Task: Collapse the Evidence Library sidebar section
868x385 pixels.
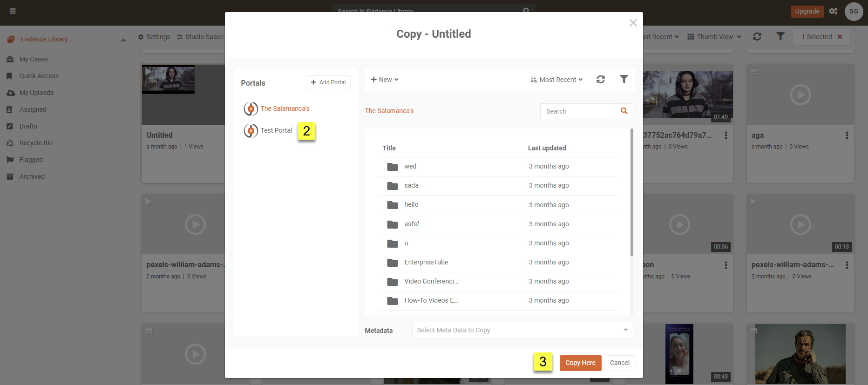Action: (123, 40)
